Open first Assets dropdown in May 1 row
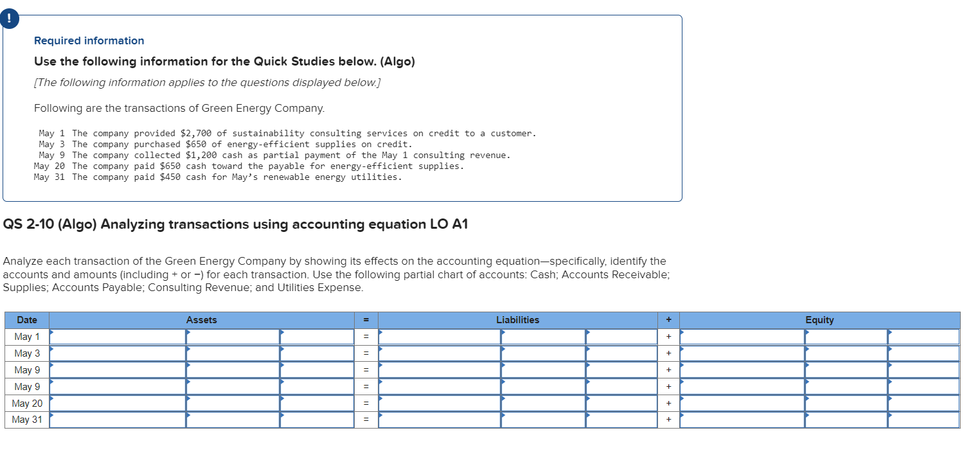Image resolution: width=980 pixels, height=462 pixels. click(118, 337)
